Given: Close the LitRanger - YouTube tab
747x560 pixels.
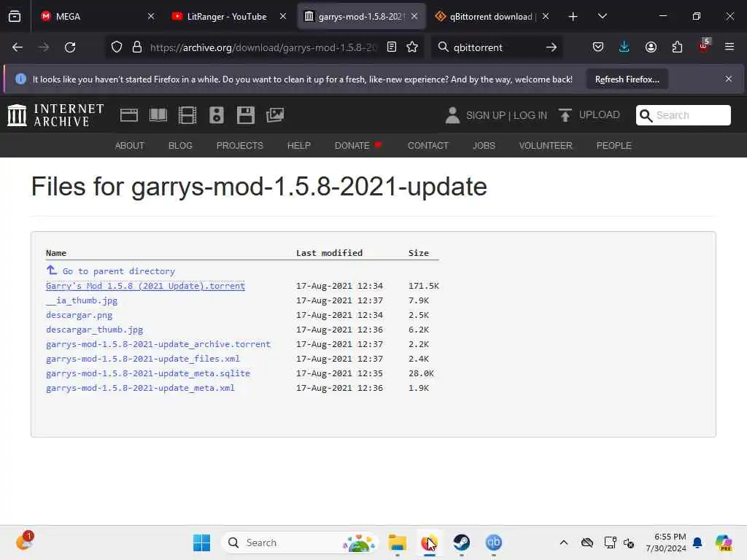Looking at the screenshot, I should (283, 16).
